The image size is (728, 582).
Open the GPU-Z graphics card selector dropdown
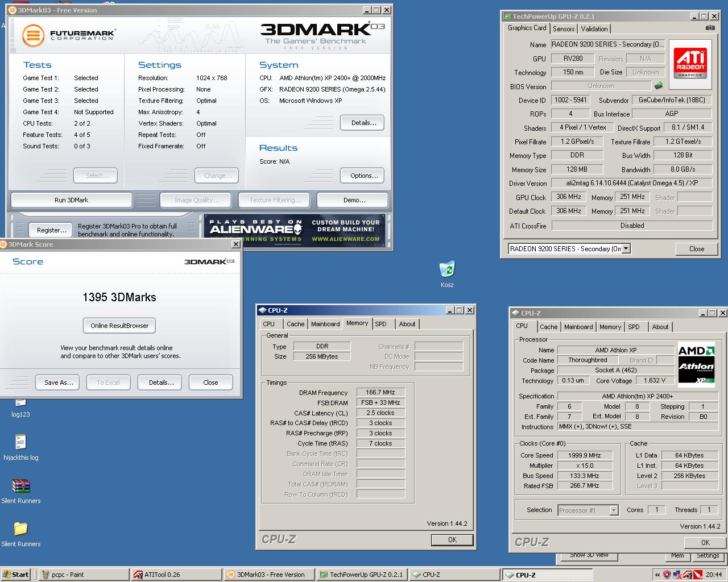pos(626,248)
